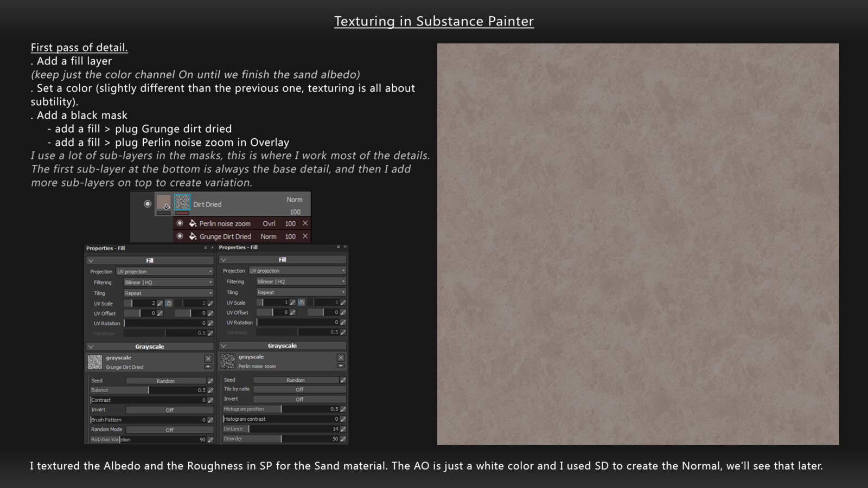Remove the Grunge Dirt Dried sub-layer
868x488 pixels.
tap(305, 236)
